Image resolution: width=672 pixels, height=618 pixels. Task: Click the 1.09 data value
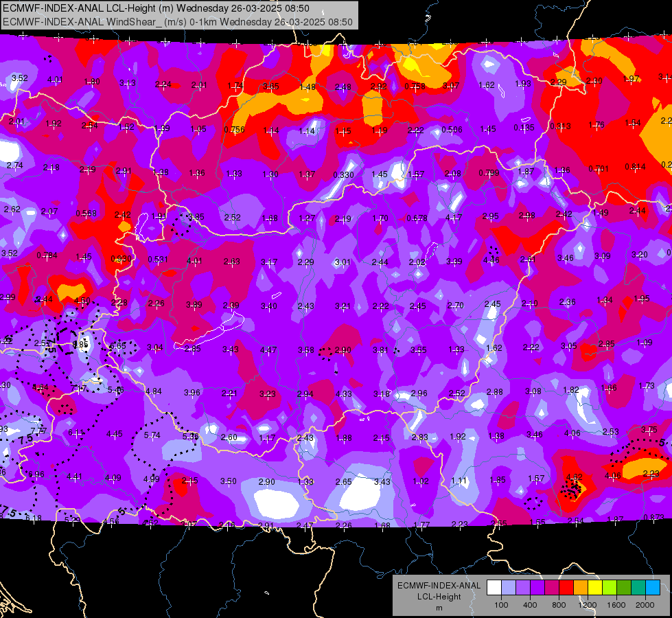point(645,342)
